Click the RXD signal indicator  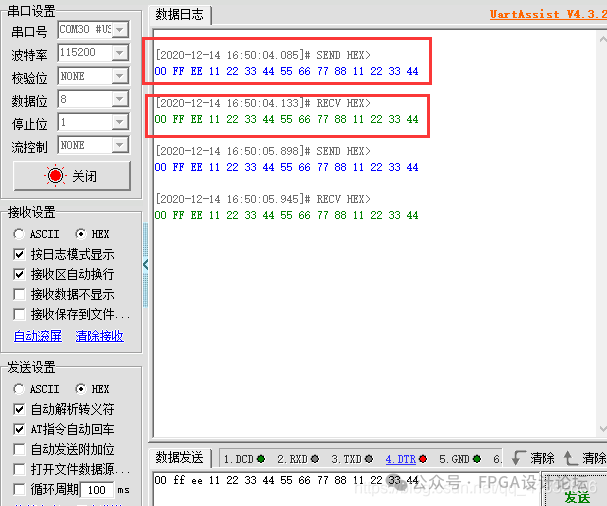(x=297, y=459)
